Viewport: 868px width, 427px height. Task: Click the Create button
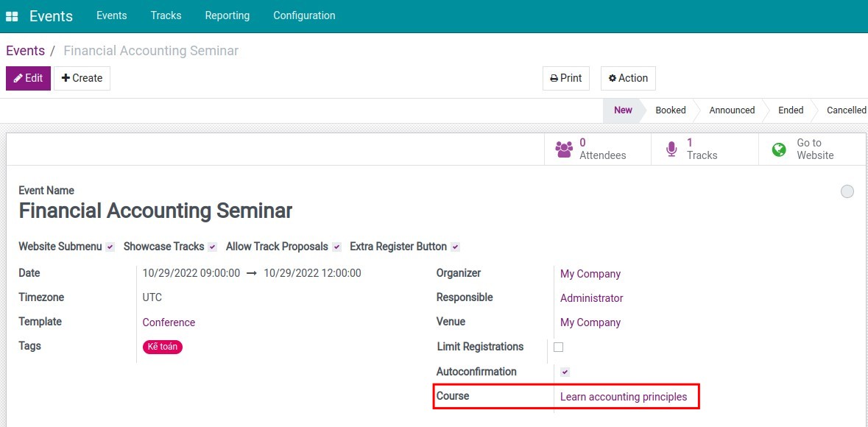tap(82, 78)
